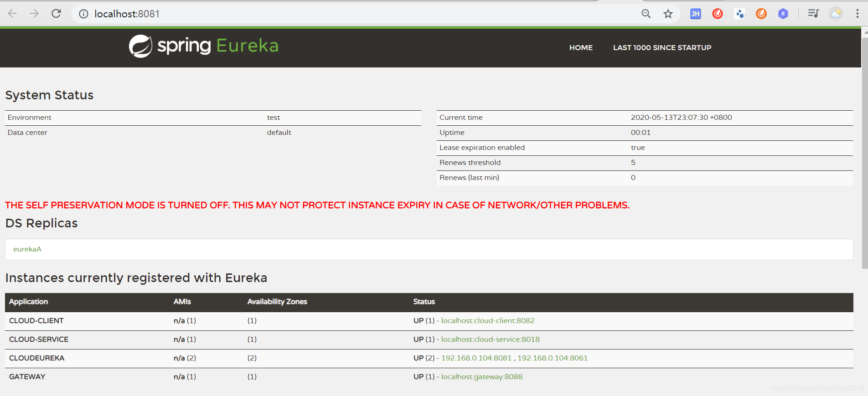The height and width of the screenshot is (396, 868).
Task: Select the Current time value 2020-05-13T23:07:30
Action: coord(682,118)
